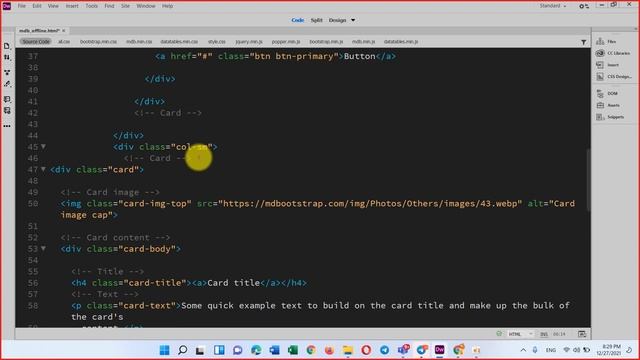
Task: Switch to Split view
Action: (x=316, y=20)
